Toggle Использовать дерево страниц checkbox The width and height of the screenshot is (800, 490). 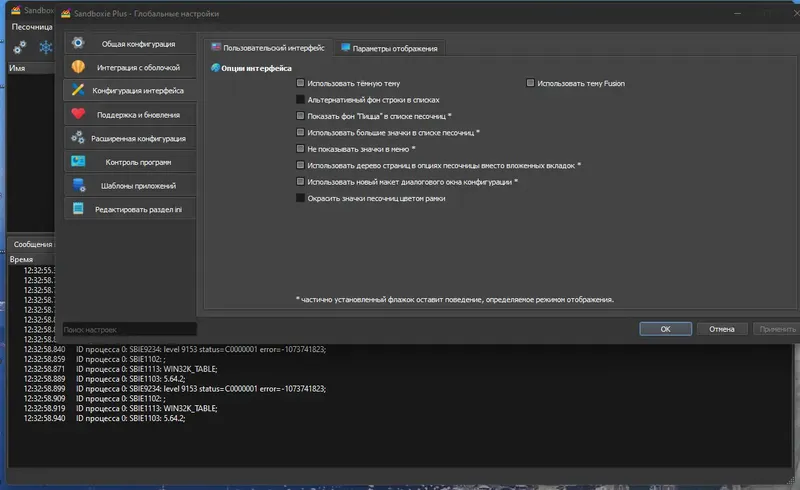(x=300, y=165)
